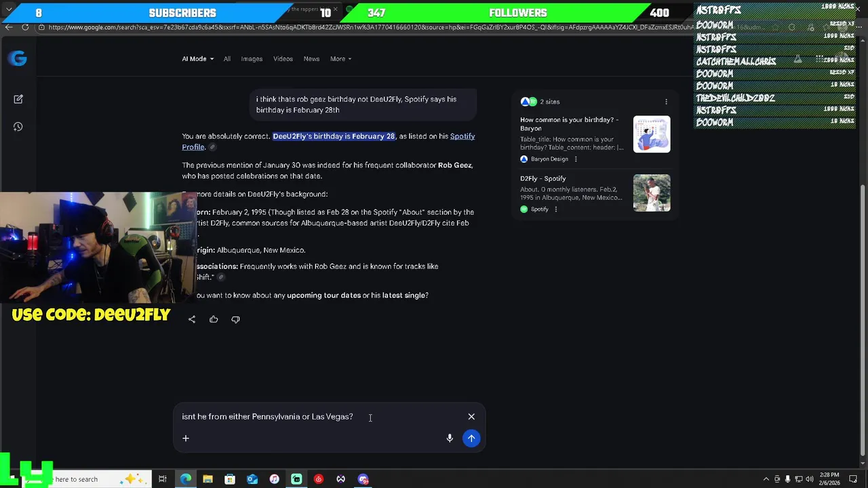
Task: Click highlighted text 'DeeU2Fly's birthday is February 28'
Action: pyautogui.click(x=334, y=136)
